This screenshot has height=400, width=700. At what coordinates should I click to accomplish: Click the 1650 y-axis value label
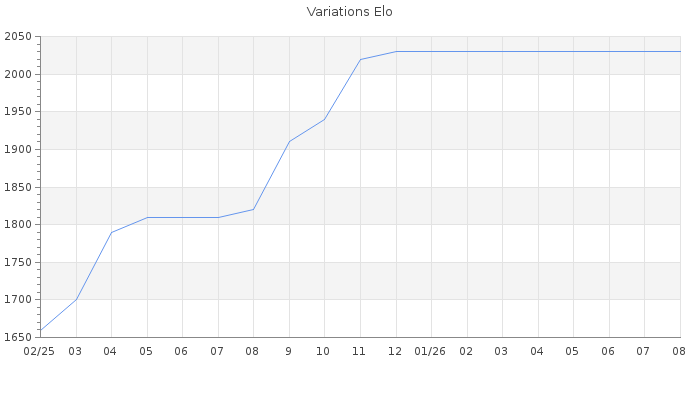pyautogui.click(x=18, y=337)
